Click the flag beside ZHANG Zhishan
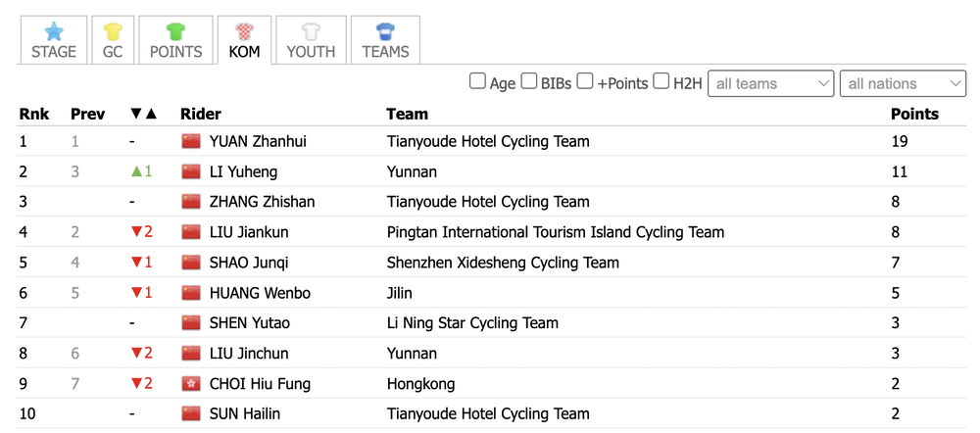This screenshot has height=433, width=980. tap(191, 202)
